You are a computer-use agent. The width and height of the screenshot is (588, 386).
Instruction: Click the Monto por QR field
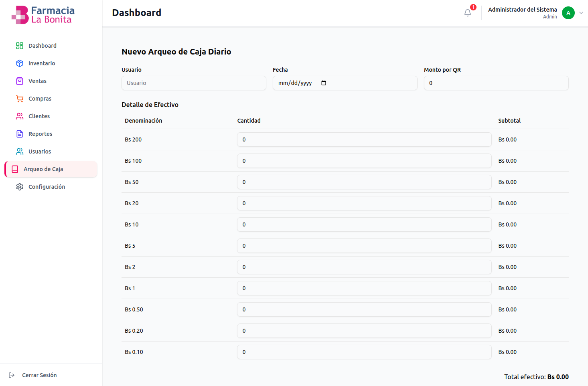click(496, 83)
